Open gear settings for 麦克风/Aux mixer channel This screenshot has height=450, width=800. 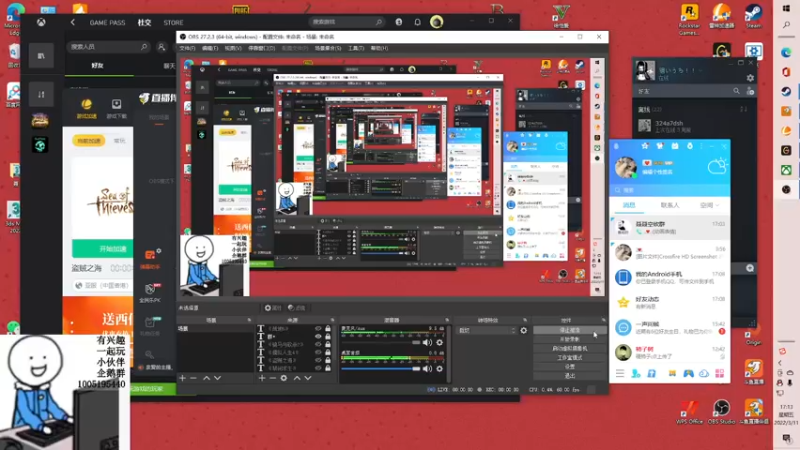440,342
